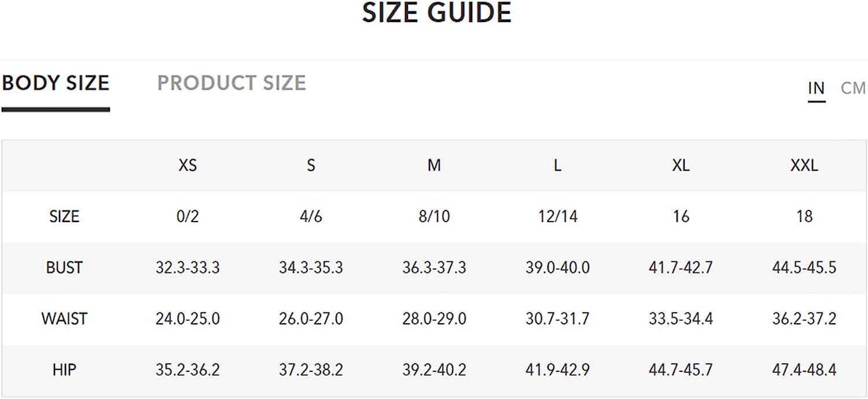Select the XS column header
The width and height of the screenshot is (868, 399).
click(x=187, y=166)
